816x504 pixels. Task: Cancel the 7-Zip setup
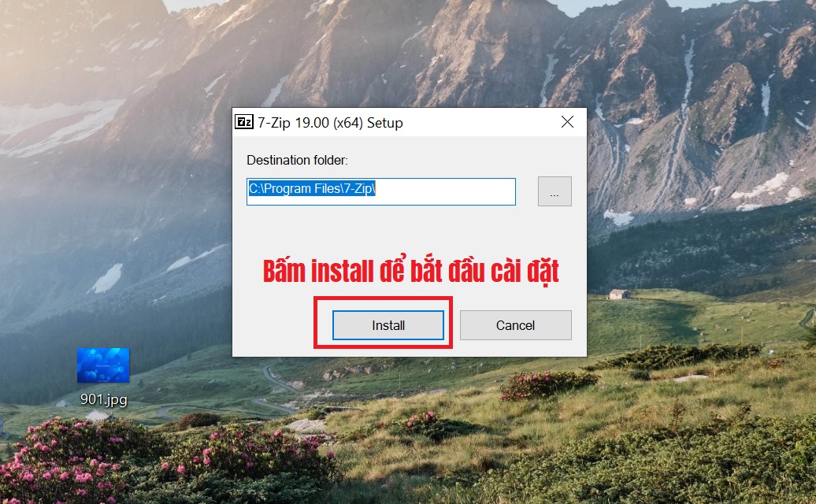click(515, 325)
